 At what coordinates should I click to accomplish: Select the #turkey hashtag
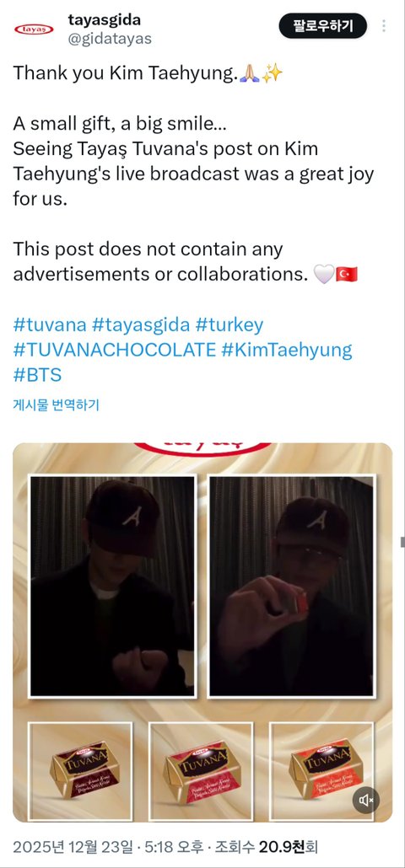(229, 325)
